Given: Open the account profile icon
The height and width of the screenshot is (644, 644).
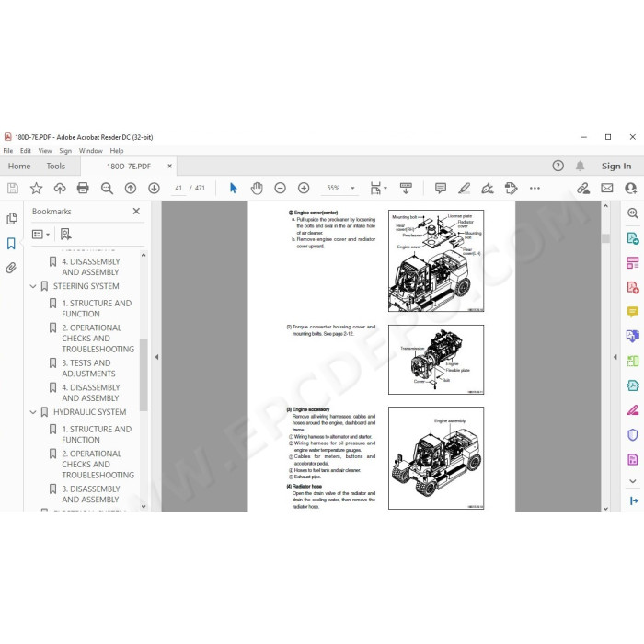Looking at the screenshot, I should point(631,188).
